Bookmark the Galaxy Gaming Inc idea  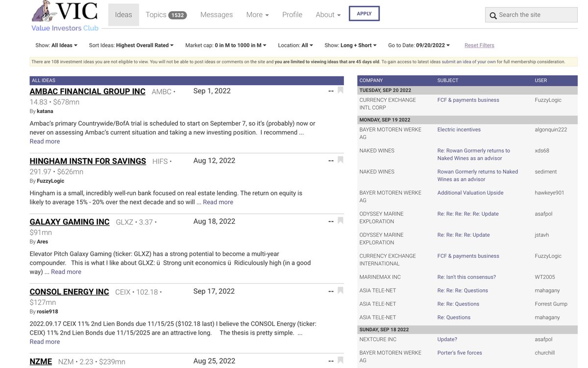(341, 221)
